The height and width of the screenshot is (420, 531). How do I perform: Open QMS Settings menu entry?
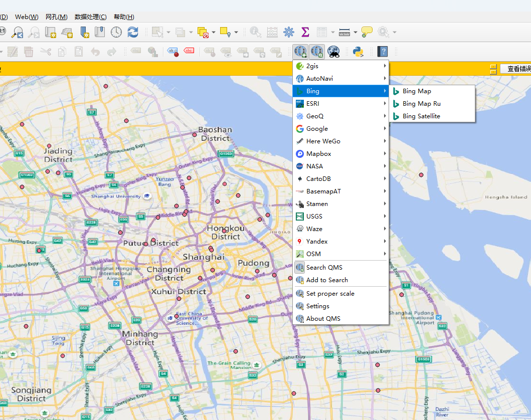(318, 306)
